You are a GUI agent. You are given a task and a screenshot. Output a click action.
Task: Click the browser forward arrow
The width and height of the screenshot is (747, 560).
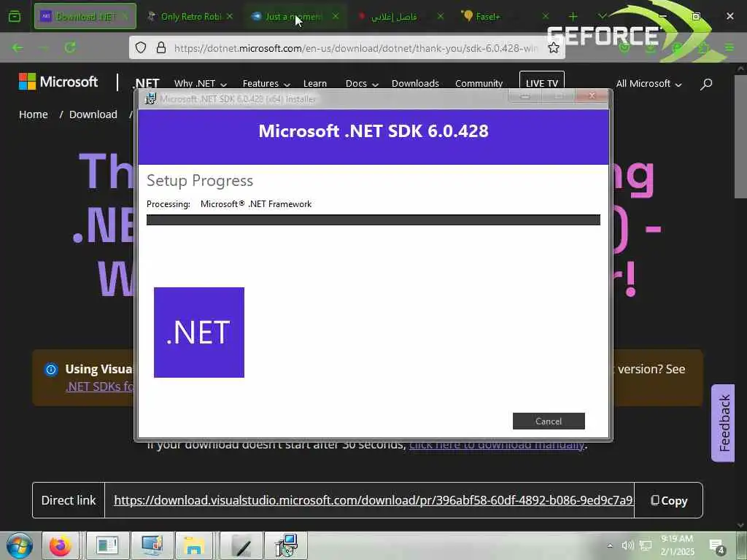[43, 47]
